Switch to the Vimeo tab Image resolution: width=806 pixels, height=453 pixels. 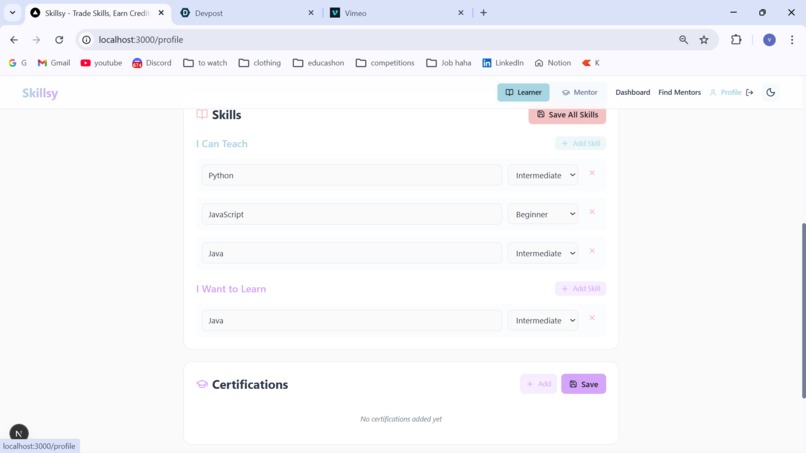point(396,13)
